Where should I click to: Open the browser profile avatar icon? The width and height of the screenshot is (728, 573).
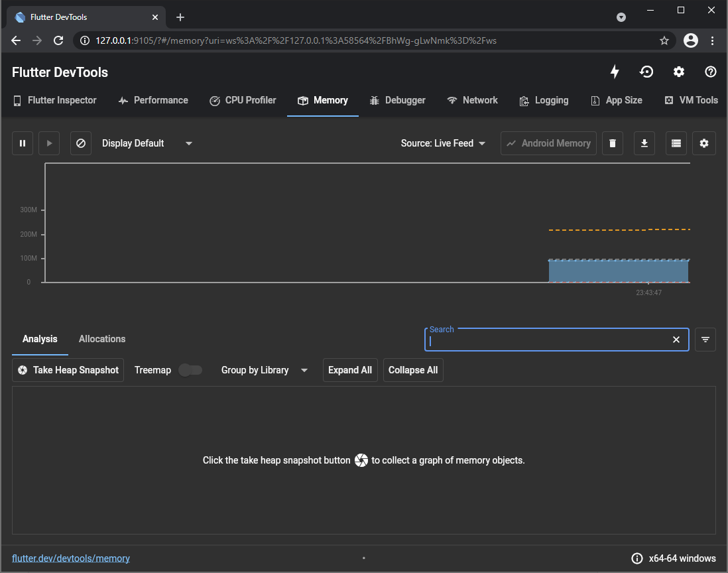click(690, 40)
